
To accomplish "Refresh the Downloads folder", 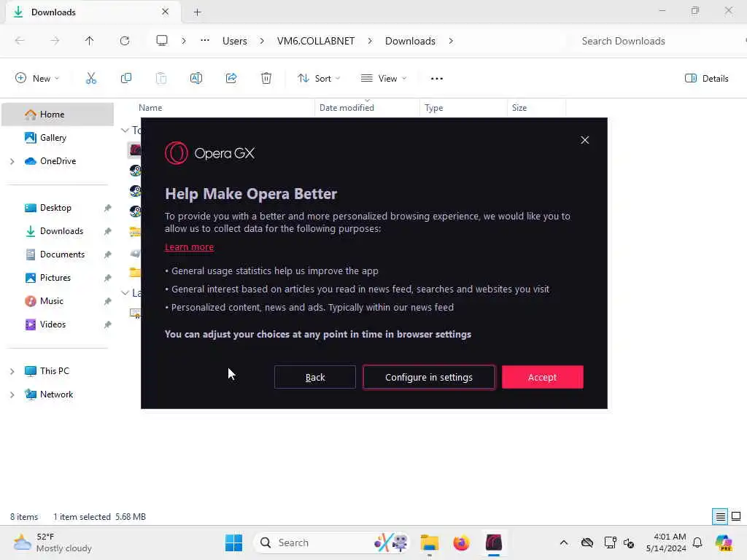I will pos(125,41).
